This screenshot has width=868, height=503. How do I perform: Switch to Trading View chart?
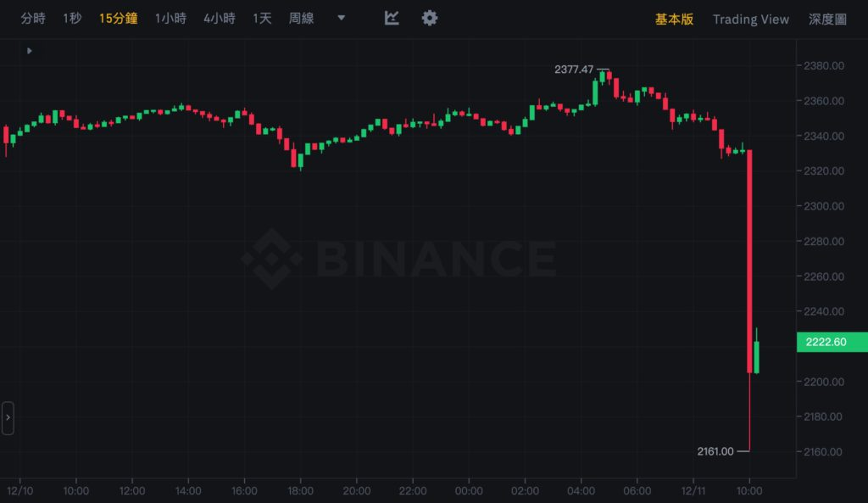[x=750, y=19]
